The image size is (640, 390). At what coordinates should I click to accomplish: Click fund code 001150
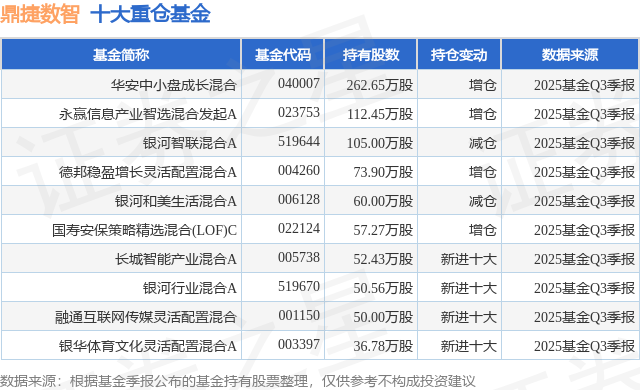pyautogui.click(x=299, y=315)
